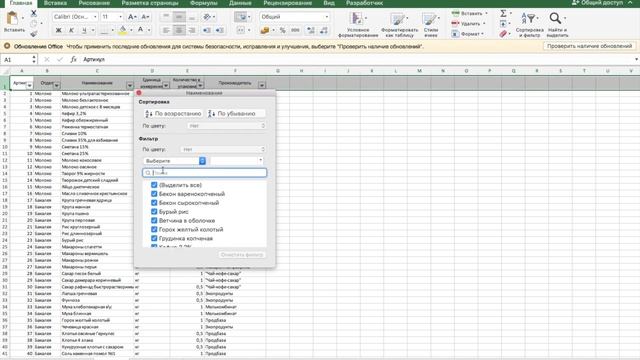This screenshot has height=360, width=640.
Task: Switch to the Данные tab
Action: pyautogui.click(x=240, y=3)
